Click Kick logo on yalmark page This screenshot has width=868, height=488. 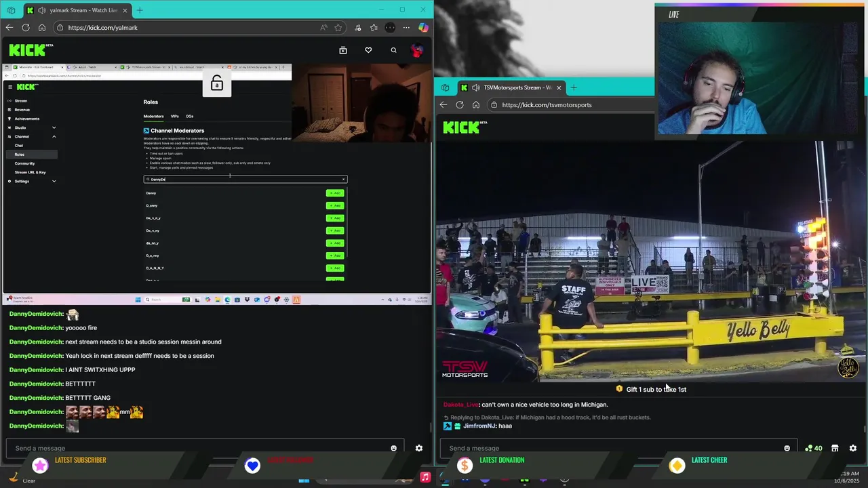(x=30, y=50)
